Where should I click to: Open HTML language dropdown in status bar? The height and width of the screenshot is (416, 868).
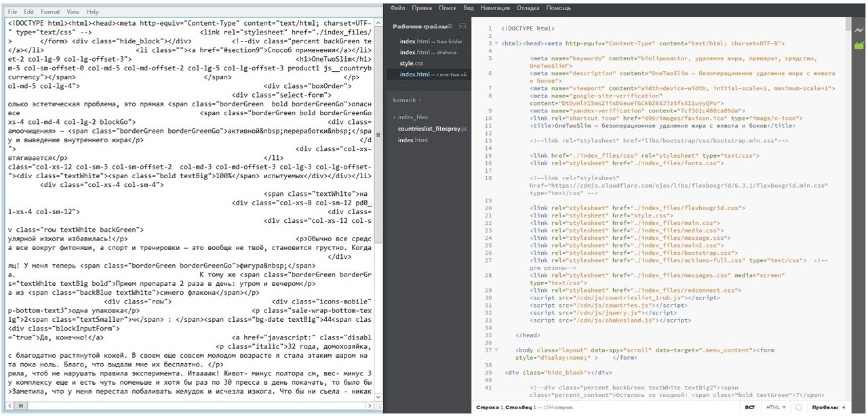click(775, 407)
